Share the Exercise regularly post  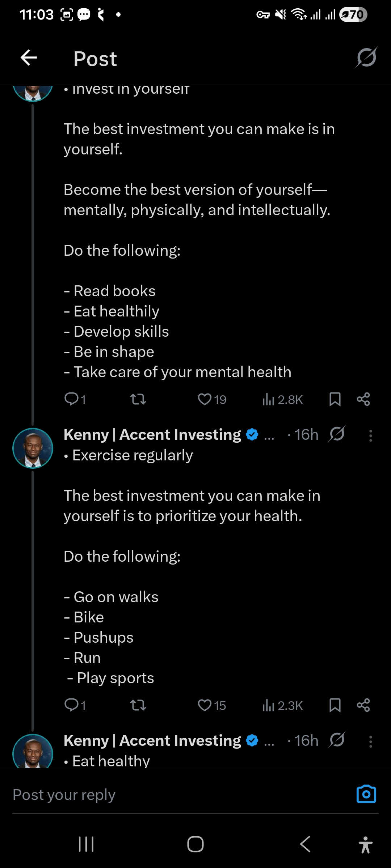tap(363, 705)
